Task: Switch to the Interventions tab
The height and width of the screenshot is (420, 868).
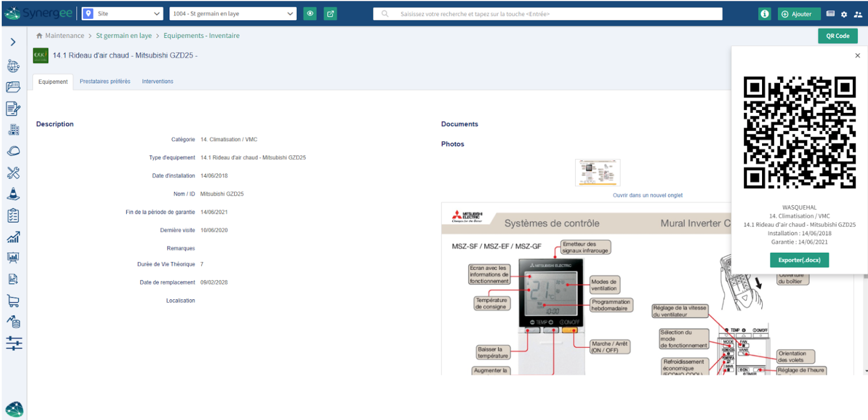Action: pos(157,81)
